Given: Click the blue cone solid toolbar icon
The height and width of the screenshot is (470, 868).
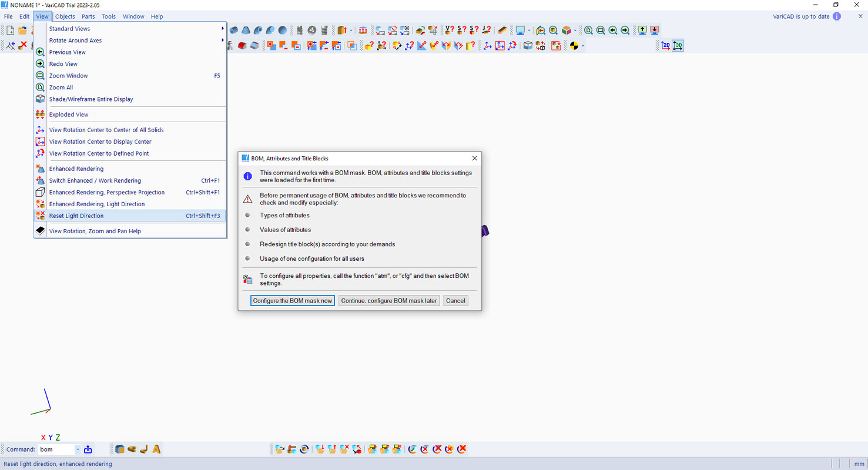Looking at the screenshot, I should pos(246,30).
